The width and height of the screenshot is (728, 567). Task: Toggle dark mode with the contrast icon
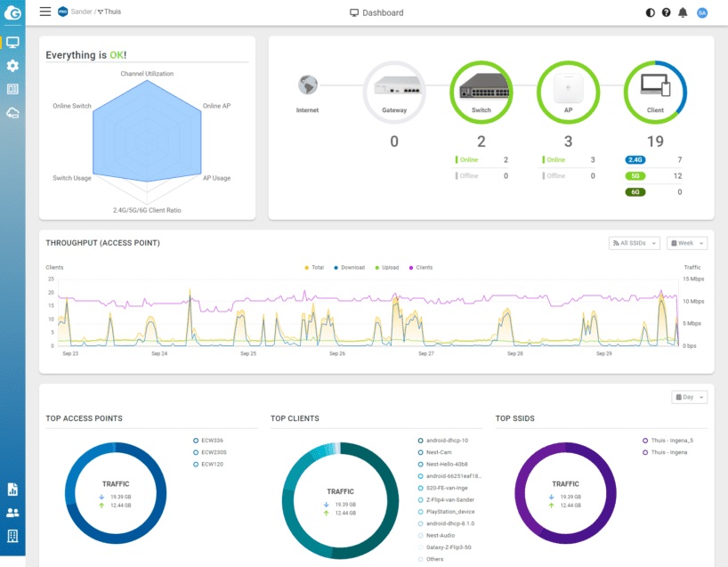click(649, 12)
